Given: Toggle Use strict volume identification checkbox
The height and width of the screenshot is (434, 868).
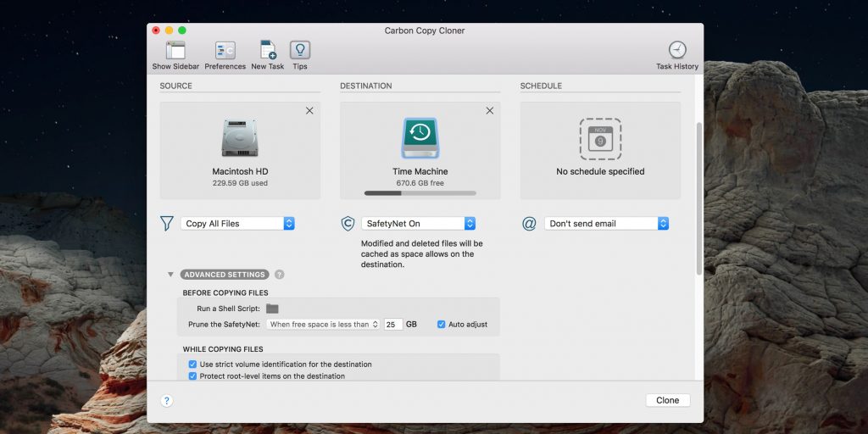Looking at the screenshot, I should [192, 364].
